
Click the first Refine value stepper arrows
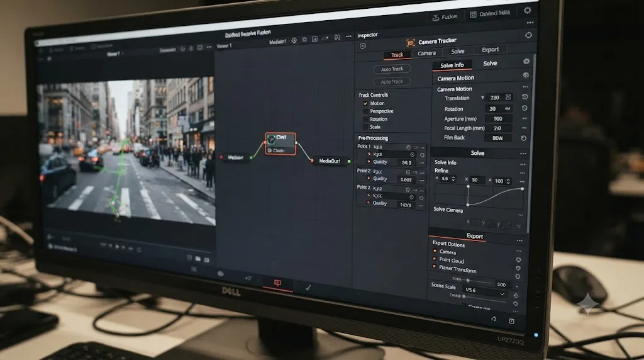(x=453, y=179)
